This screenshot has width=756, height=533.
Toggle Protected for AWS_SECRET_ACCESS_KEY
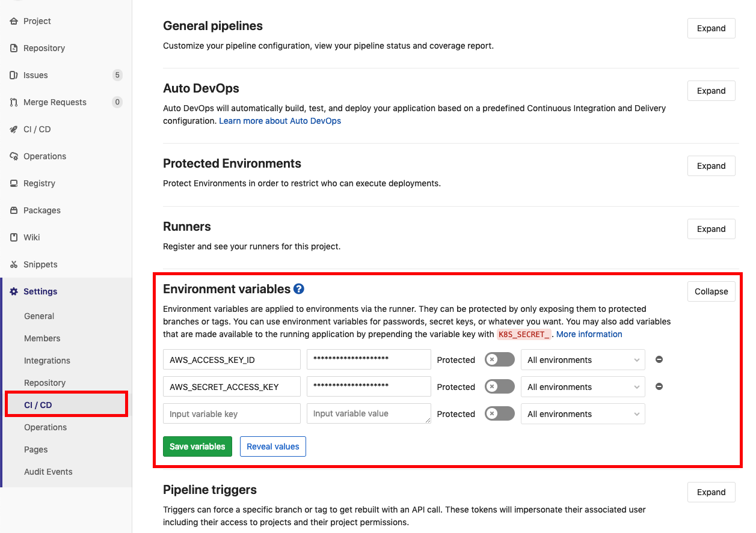click(499, 387)
